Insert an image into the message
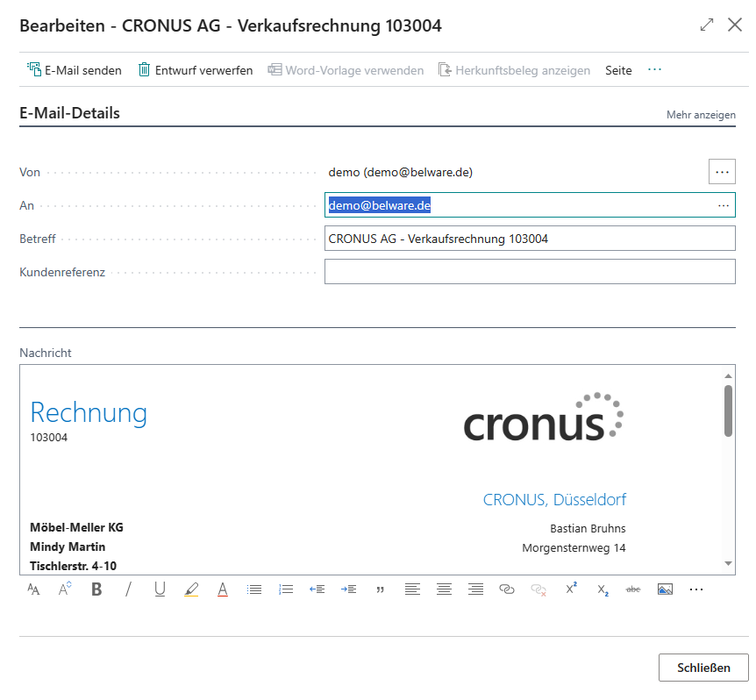Viewport: 756px width, 700px height. tap(665, 589)
